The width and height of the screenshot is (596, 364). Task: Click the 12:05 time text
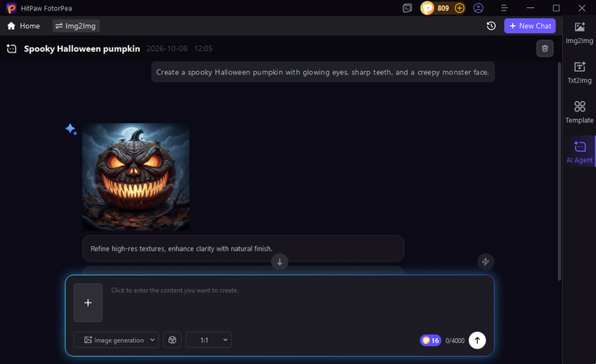203,49
